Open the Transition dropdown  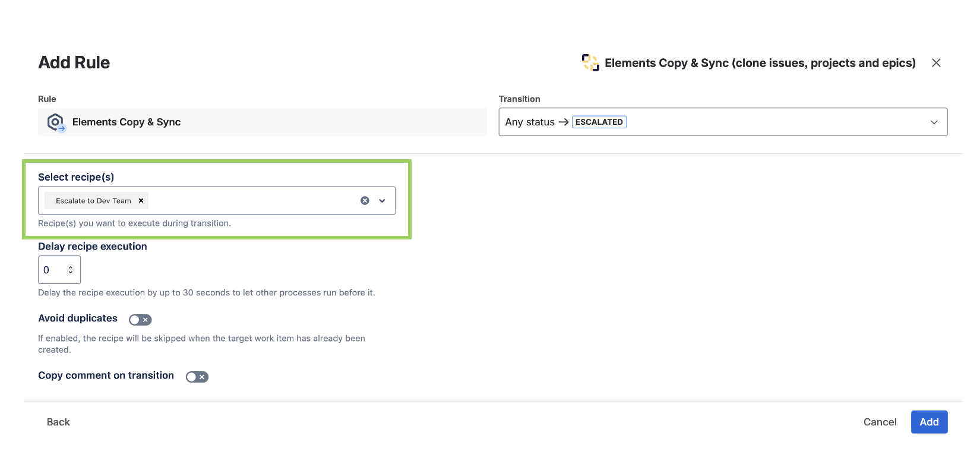722,122
